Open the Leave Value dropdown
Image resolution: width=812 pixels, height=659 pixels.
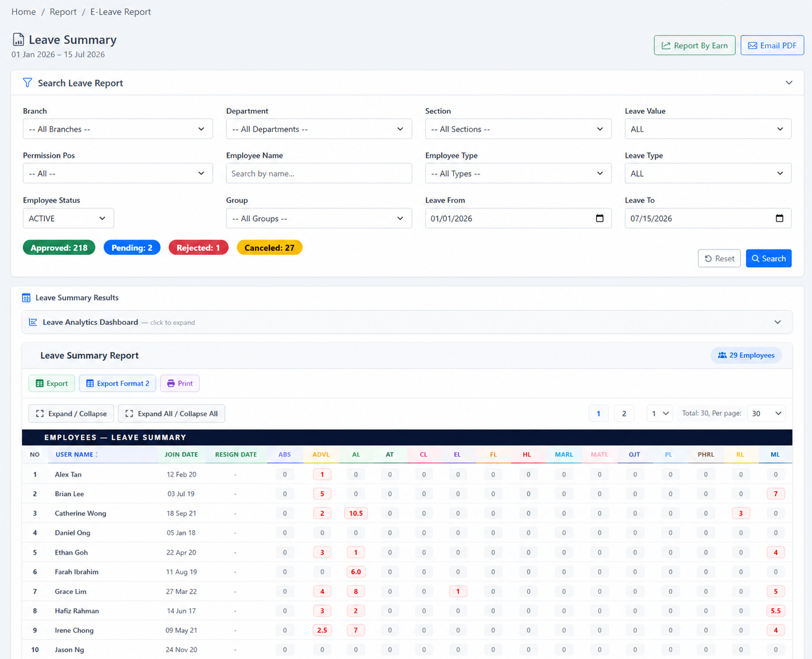pyautogui.click(x=708, y=129)
